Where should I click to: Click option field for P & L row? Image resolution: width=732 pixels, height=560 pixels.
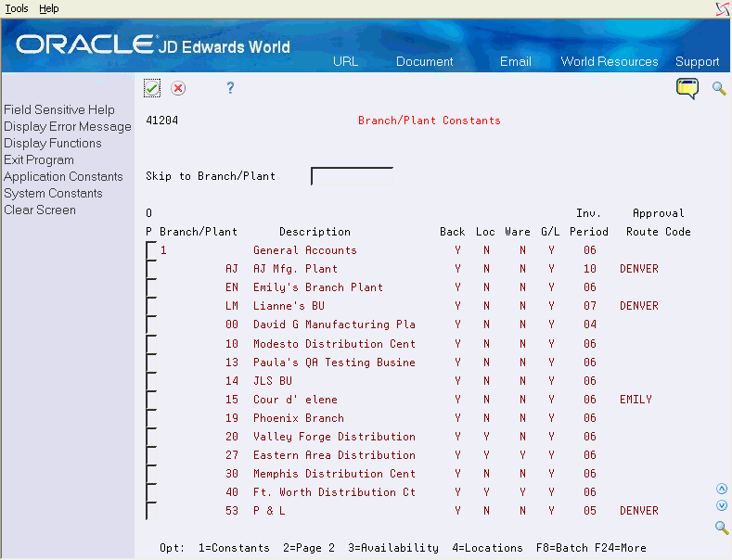pos(151,512)
